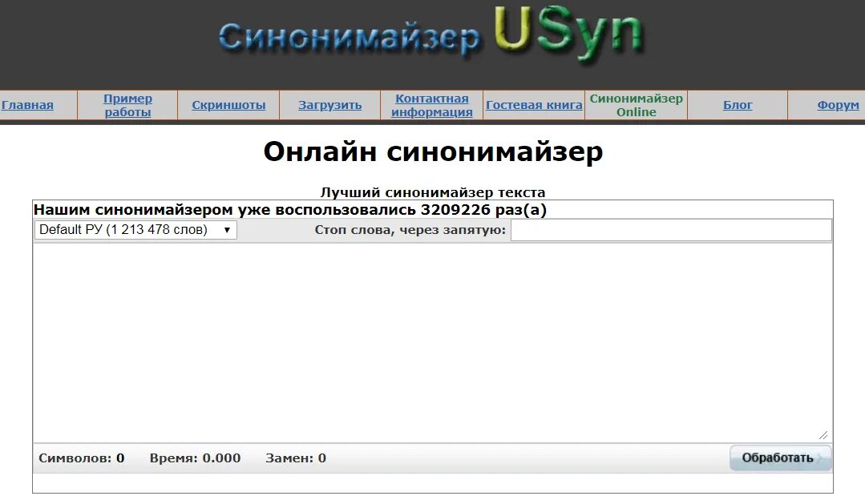The height and width of the screenshot is (504, 865).
Task: Click the Обработать button
Action: pyautogui.click(x=780, y=458)
